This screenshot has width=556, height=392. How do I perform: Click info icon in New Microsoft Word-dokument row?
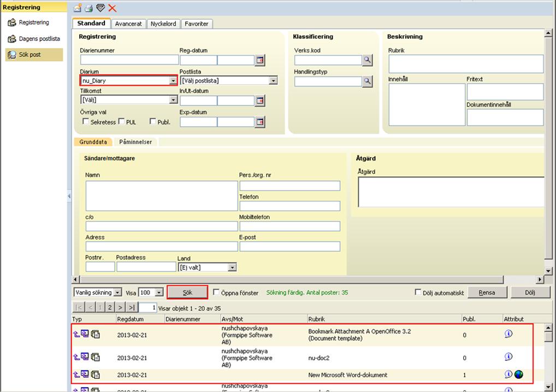click(x=508, y=375)
